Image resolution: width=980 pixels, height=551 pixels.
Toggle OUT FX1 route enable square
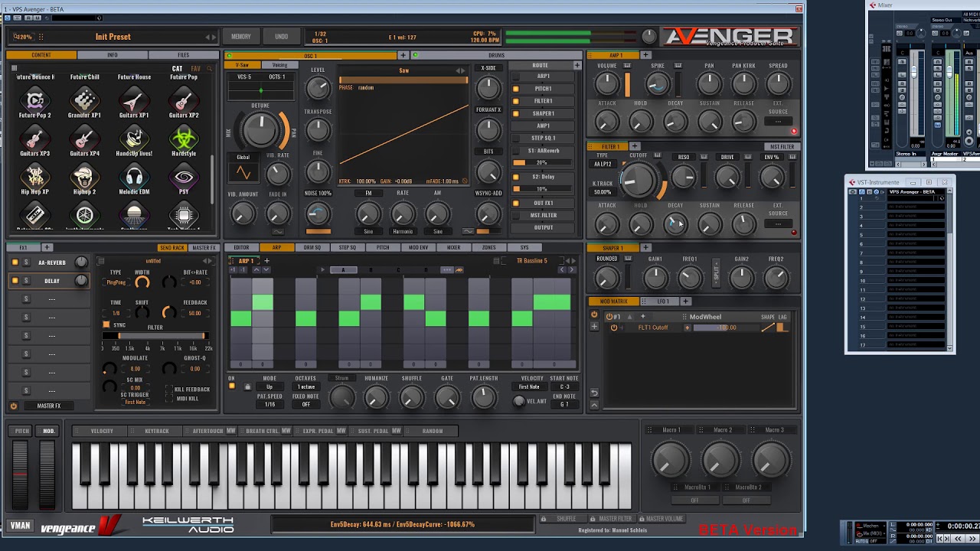515,203
